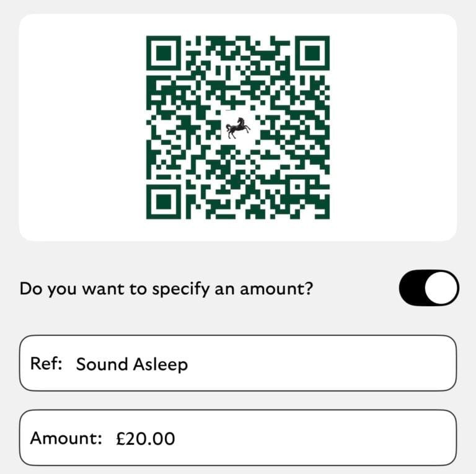
Task: Click the small QR alignment square near bottom-right
Action: 297,186
